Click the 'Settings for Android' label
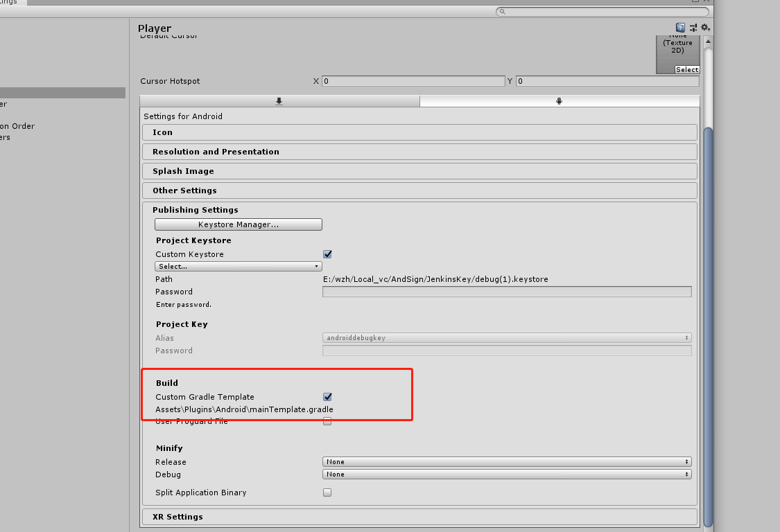 [183, 116]
